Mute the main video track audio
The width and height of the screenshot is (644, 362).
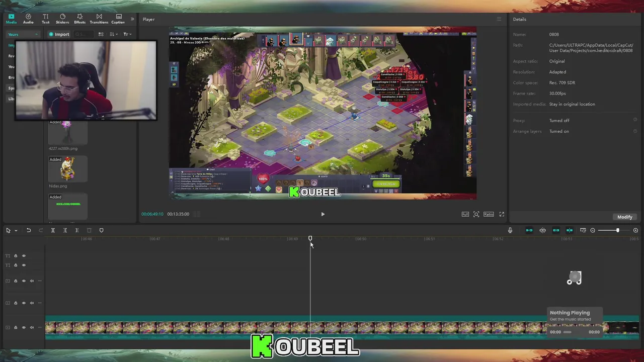[x=32, y=327]
